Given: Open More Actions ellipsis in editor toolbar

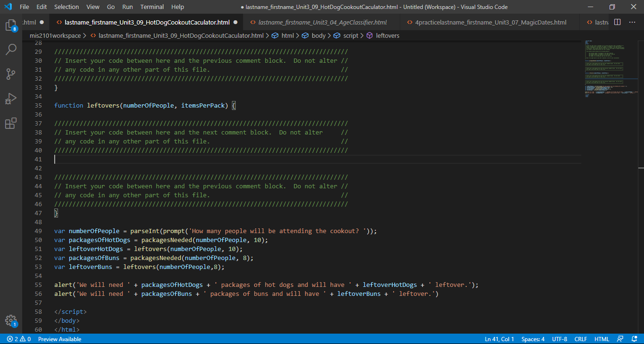Looking at the screenshot, I should point(633,22).
